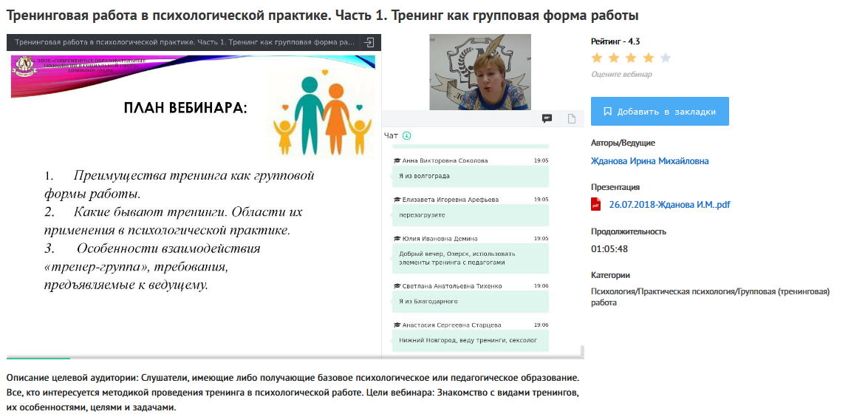The width and height of the screenshot is (868, 417).
Task: Click the presenter's webcam video
Action: point(479,72)
